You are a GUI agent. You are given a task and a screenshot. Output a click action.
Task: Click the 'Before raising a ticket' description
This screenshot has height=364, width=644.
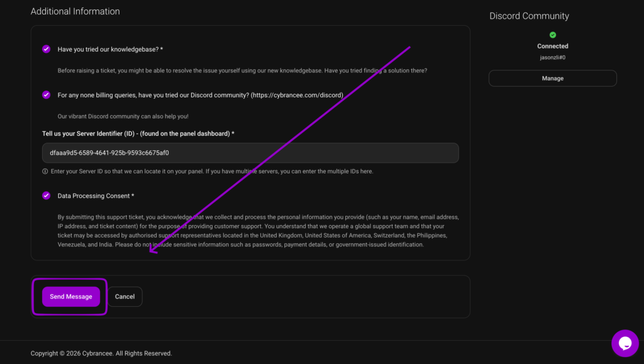pyautogui.click(x=242, y=70)
